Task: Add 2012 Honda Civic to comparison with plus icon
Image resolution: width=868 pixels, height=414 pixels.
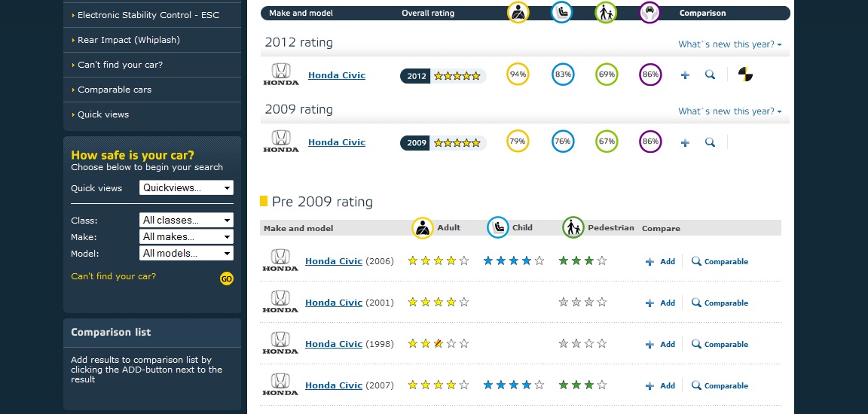Action: click(685, 75)
